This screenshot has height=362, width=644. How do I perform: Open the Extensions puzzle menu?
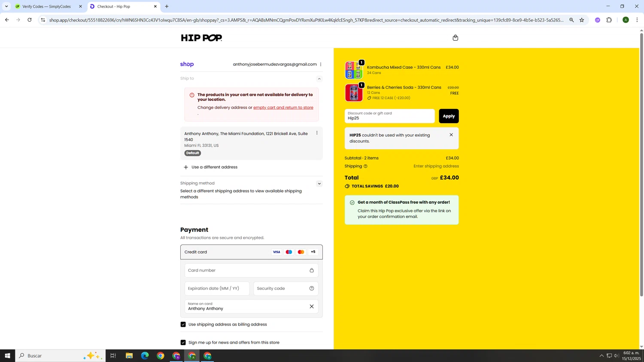tap(609, 20)
